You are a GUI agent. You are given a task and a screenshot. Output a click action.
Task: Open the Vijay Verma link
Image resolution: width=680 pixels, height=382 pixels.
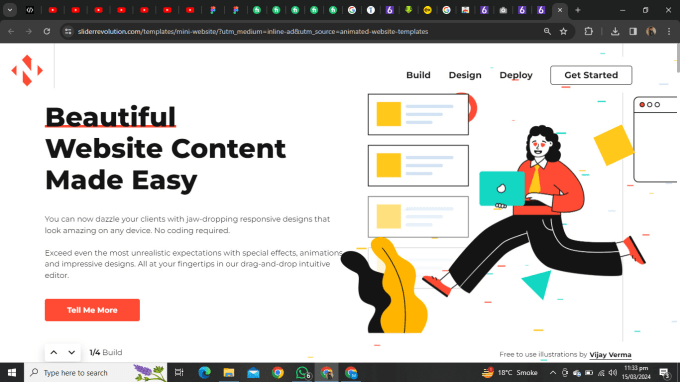coord(610,355)
